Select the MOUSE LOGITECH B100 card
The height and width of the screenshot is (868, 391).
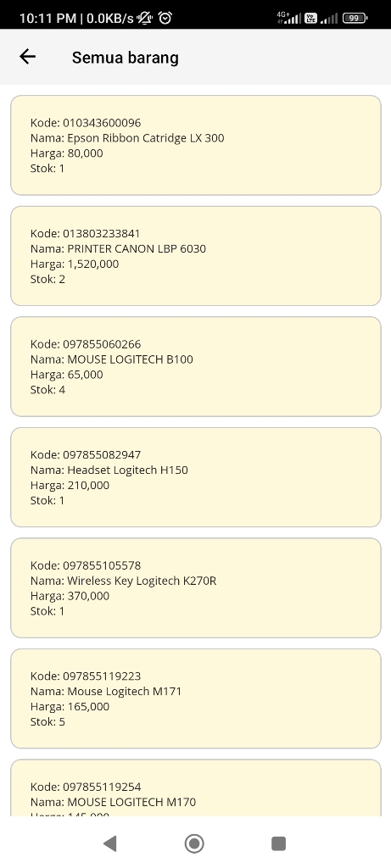point(195,366)
